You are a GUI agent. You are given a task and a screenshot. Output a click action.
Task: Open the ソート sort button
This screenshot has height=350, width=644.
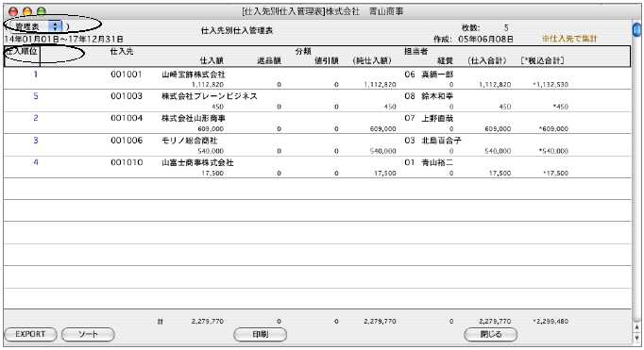click(88, 334)
